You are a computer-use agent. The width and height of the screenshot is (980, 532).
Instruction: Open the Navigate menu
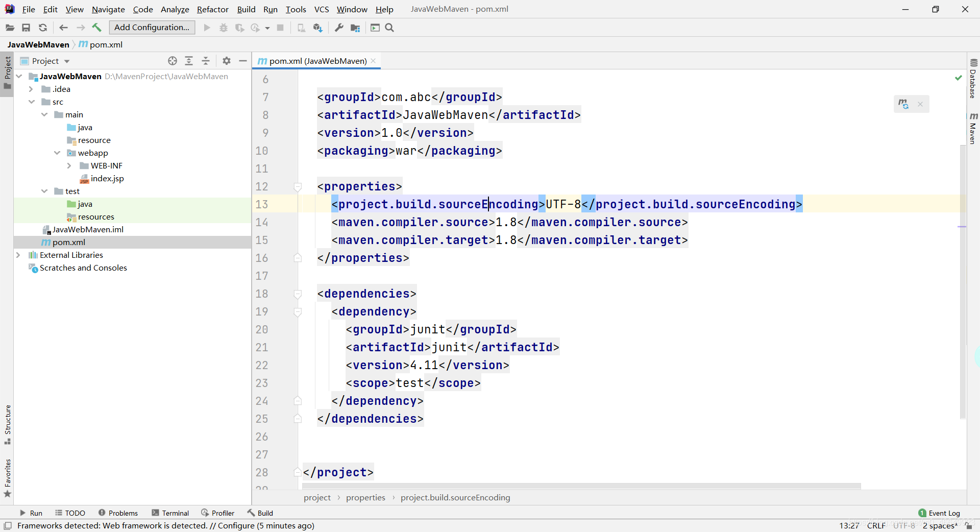[x=108, y=9]
